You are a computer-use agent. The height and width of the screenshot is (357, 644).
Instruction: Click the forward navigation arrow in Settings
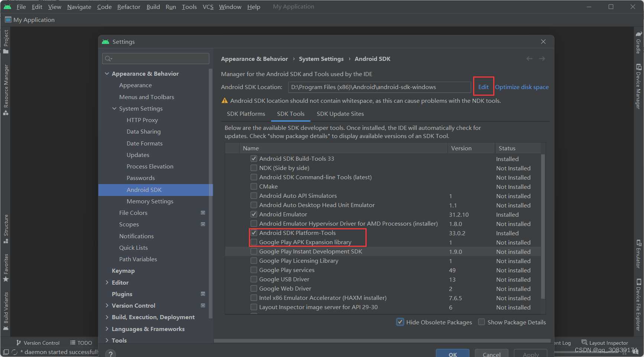pyautogui.click(x=542, y=59)
